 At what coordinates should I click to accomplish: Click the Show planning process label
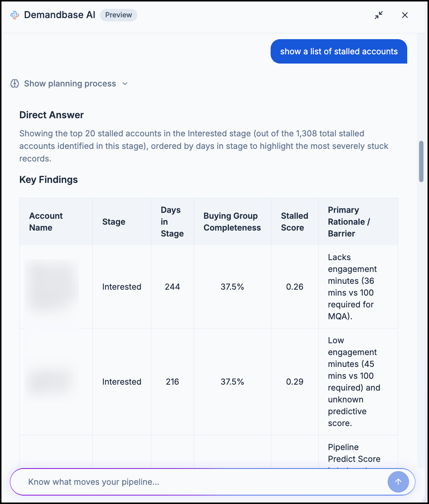[x=70, y=84]
